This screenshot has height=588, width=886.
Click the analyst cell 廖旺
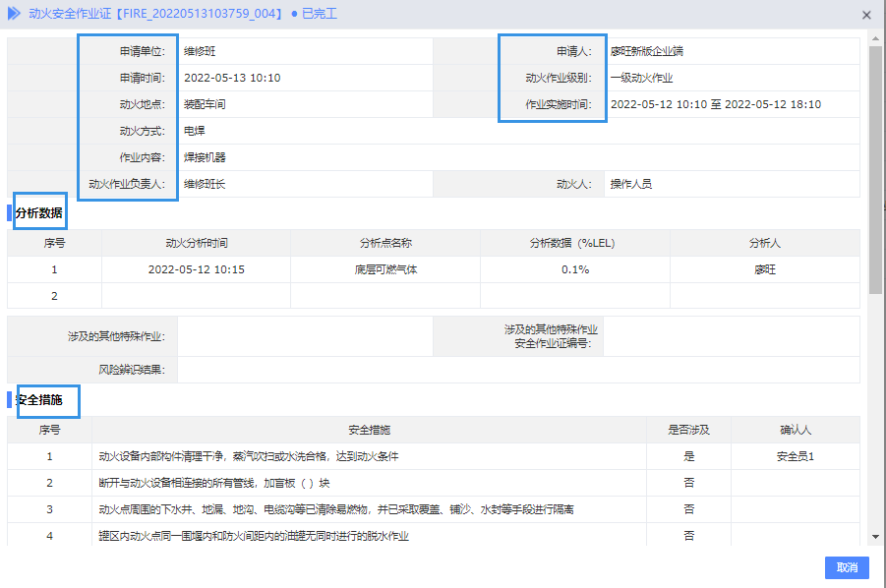click(x=764, y=270)
